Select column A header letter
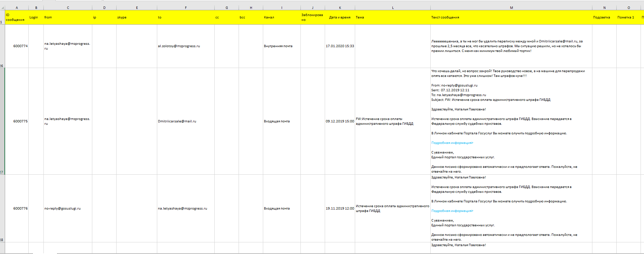Viewport: 644px width, 254px height. tap(17, 8)
